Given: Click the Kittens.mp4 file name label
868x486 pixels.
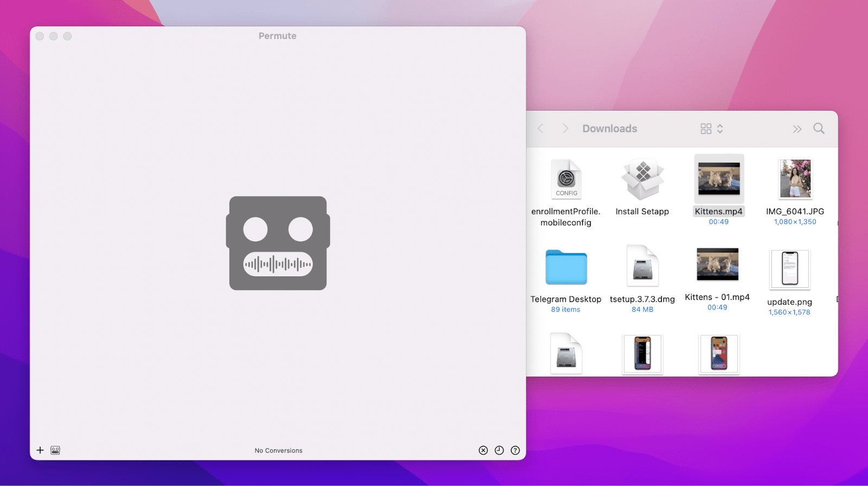Looking at the screenshot, I should [719, 212].
